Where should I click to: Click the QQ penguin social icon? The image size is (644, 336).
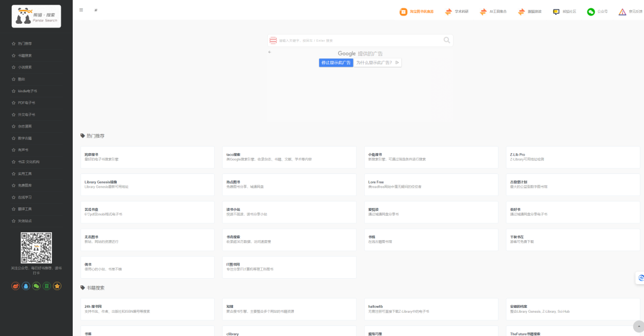(26, 286)
